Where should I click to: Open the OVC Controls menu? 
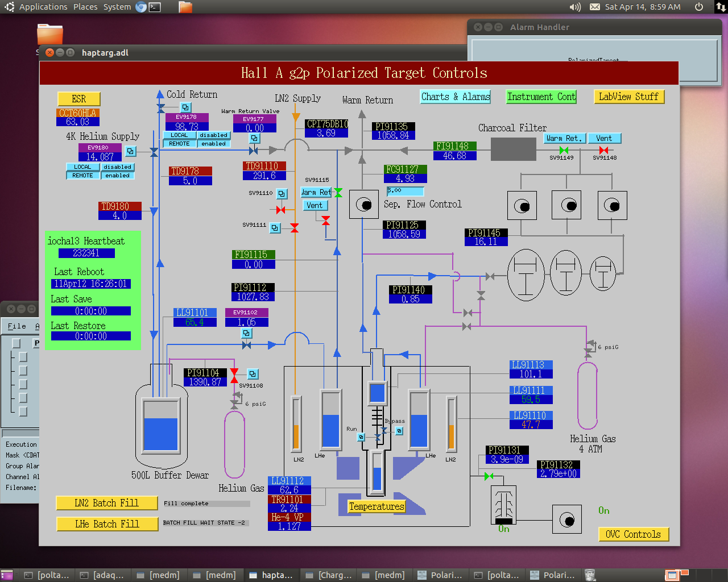click(x=634, y=534)
